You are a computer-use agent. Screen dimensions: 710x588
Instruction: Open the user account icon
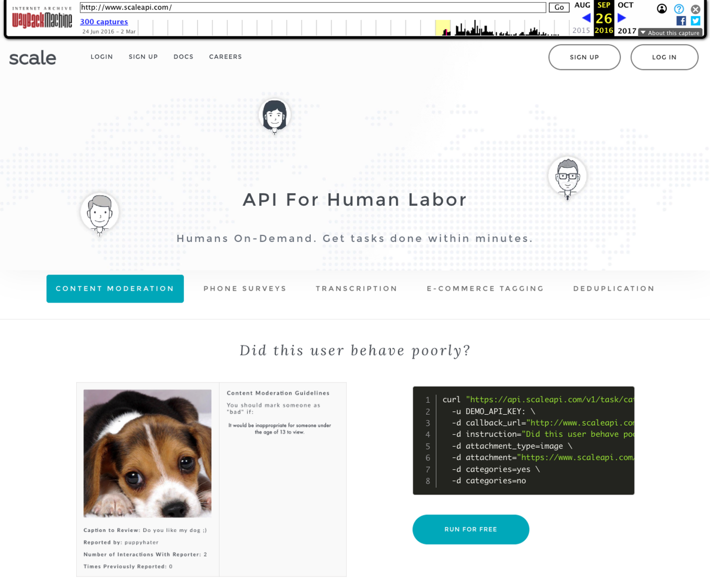(x=661, y=8)
